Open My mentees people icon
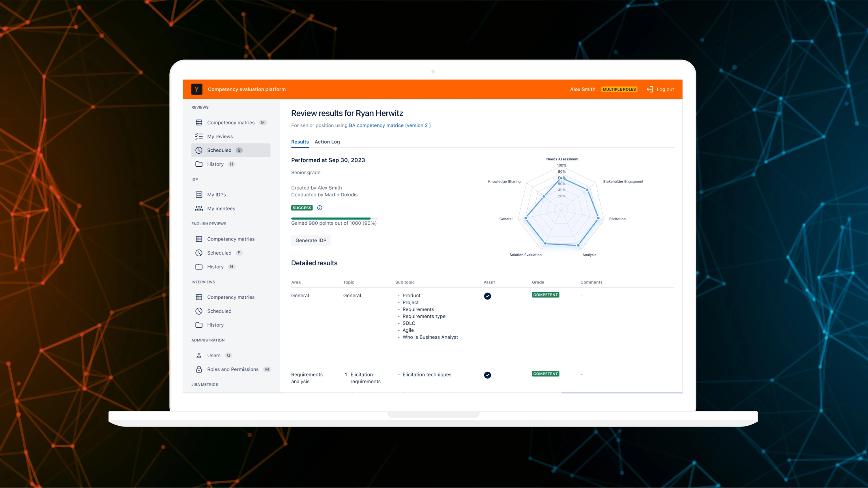This screenshot has width=868, height=488. 199,209
